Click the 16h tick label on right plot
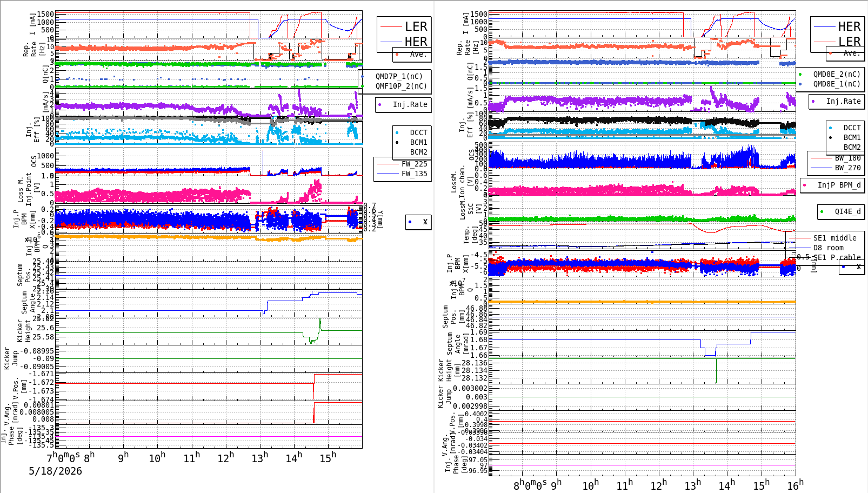The image size is (868, 493). pos(795,485)
